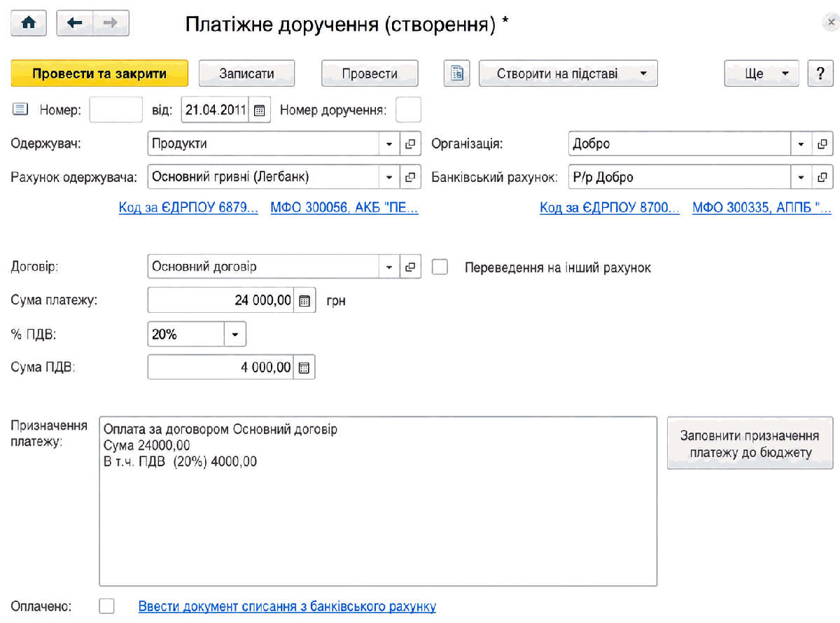The image size is (840, 623).
Task: Open organization link Код за ЄДРПОУ 8700...
Action: point(610,209)
